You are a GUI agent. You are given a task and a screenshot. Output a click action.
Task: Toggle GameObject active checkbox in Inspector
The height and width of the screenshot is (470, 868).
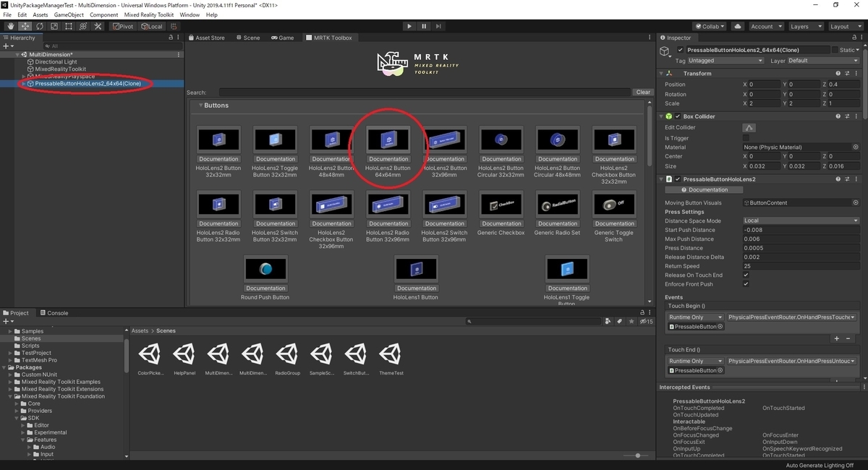pos(680,50)
